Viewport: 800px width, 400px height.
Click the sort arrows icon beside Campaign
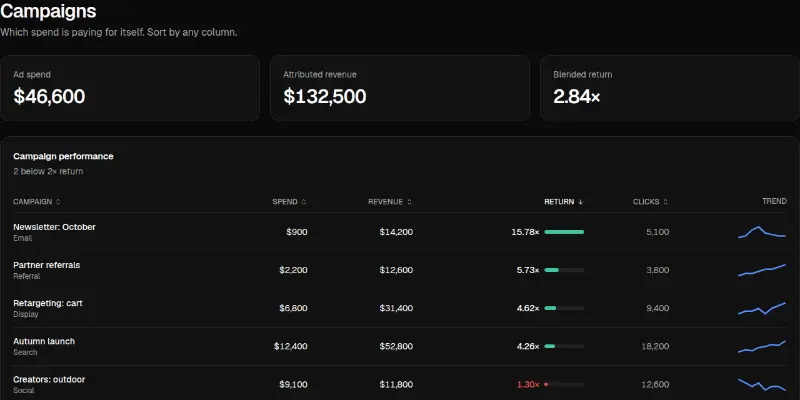[58, 202]
